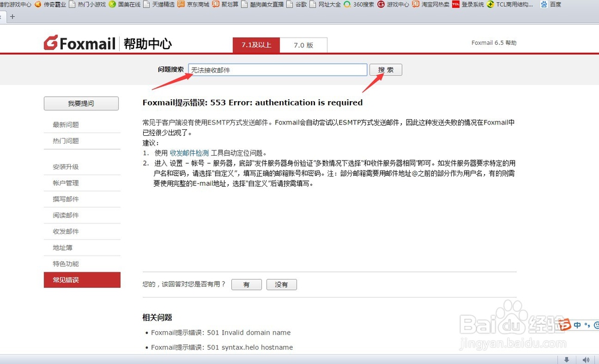The image size is (599, 364).
Task: Open the 天猫精选 bookmark
Action: point(159,5)
